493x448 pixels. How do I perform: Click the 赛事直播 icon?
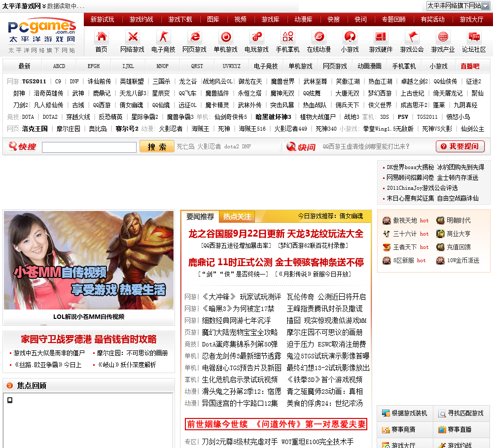click(x=442, y=429)
